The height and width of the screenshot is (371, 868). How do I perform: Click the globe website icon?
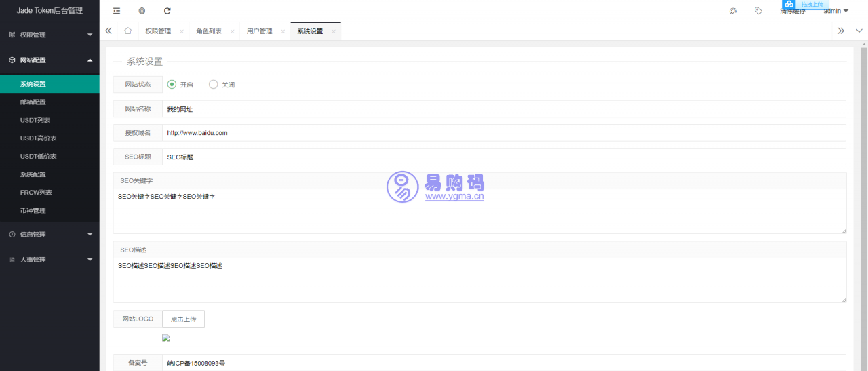pyautogui.click(x=142, y=11)
